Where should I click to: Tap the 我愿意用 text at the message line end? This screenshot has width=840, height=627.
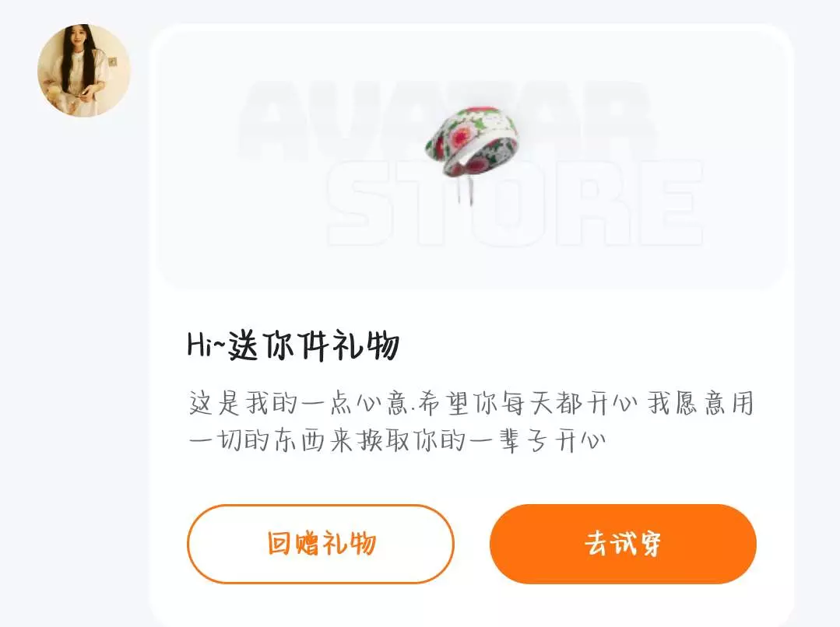click(701, 403)
